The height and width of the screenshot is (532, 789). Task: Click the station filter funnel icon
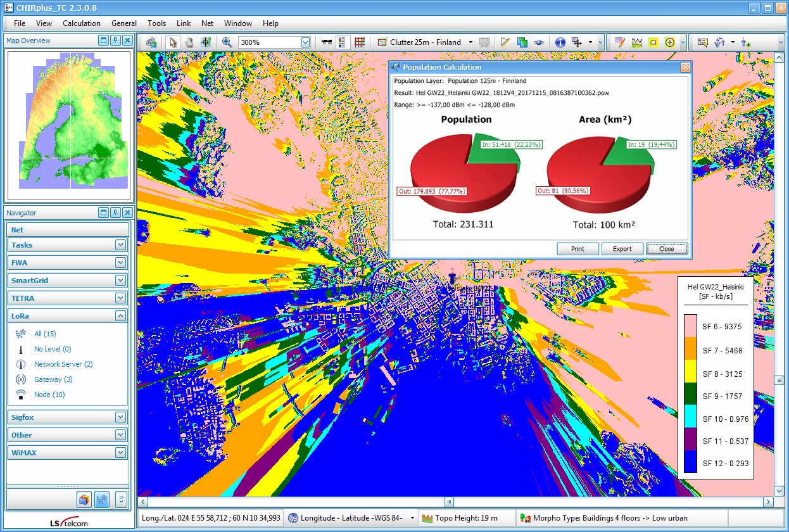(719, 42)
